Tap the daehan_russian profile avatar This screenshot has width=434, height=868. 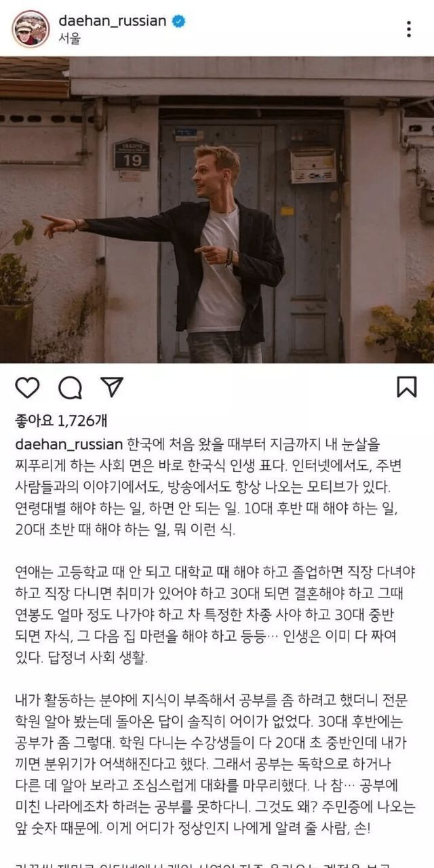pos(31,29)
